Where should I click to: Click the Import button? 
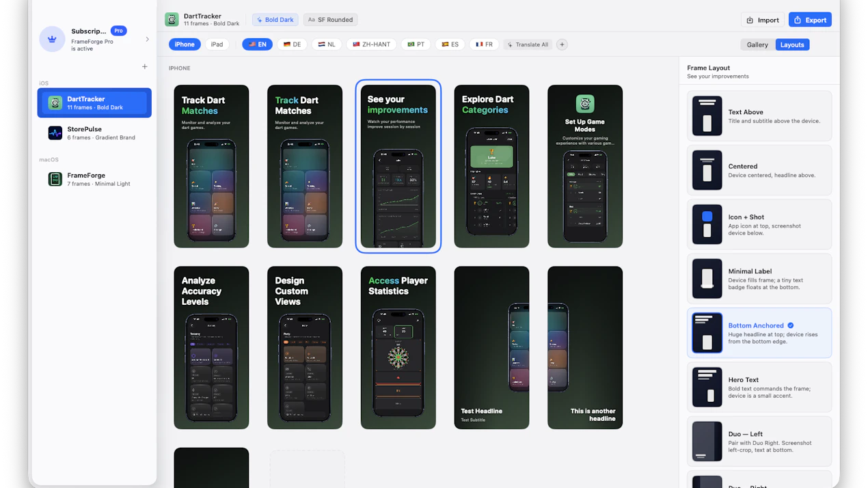[763, 20]
